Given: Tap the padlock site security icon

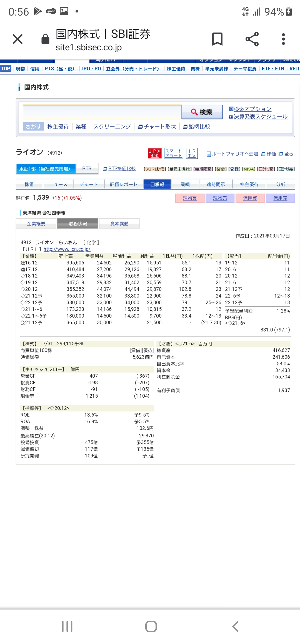Looking at the screenshot, I should [x=45, y=39].
